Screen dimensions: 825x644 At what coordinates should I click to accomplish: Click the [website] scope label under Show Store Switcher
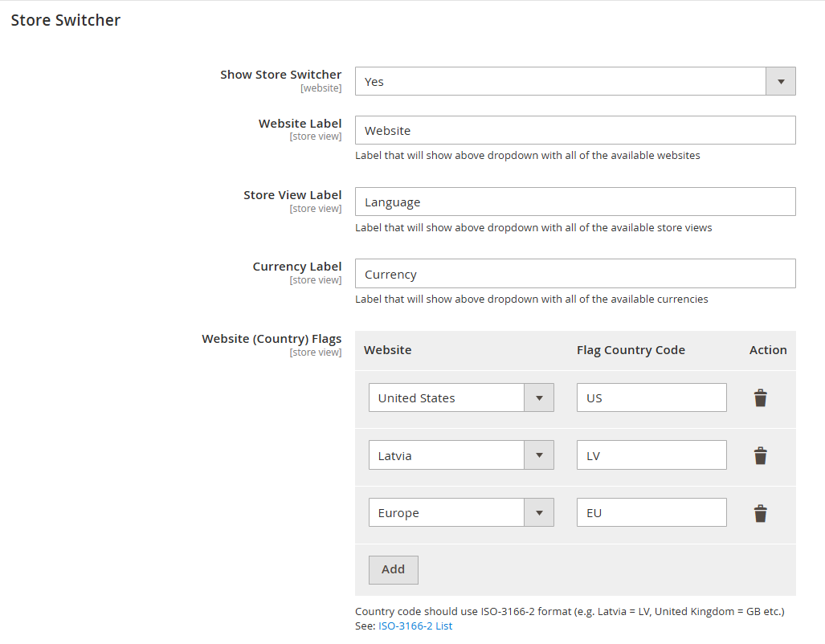coord(321,88)
